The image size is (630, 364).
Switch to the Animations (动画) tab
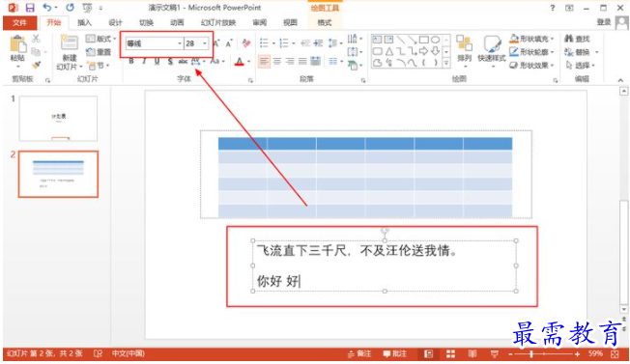point(177,23)
